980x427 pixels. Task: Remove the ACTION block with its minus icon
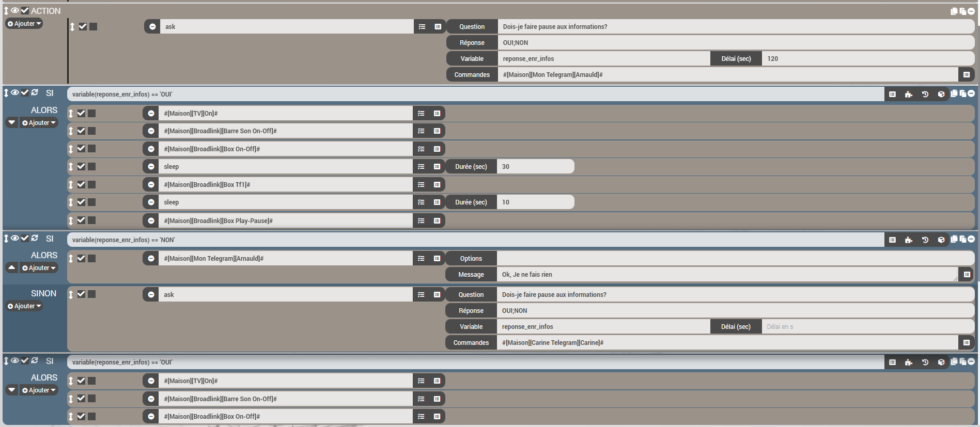[971, 11]
